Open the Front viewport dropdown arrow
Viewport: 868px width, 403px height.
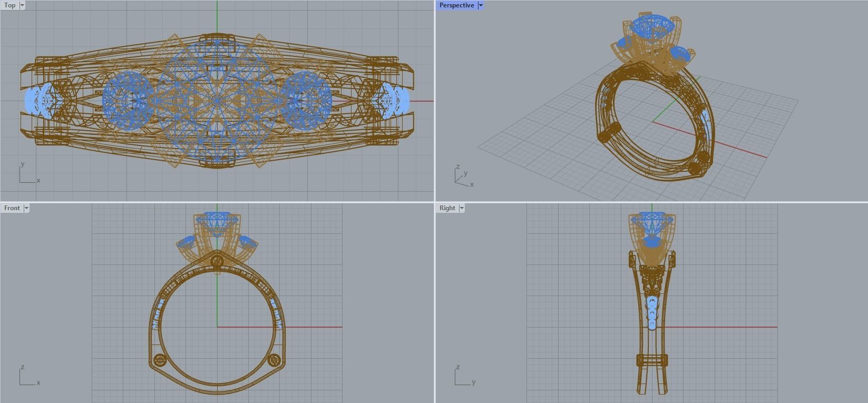tap(26, 208)
